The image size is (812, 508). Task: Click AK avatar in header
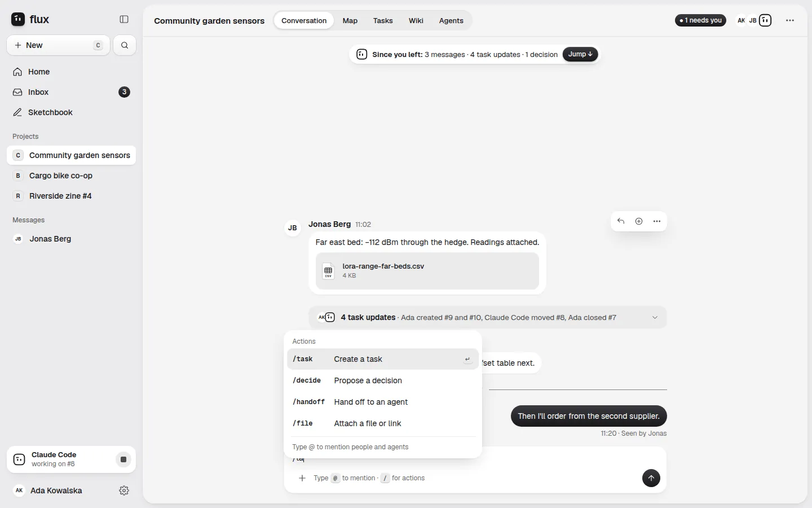tap(741, 20)
